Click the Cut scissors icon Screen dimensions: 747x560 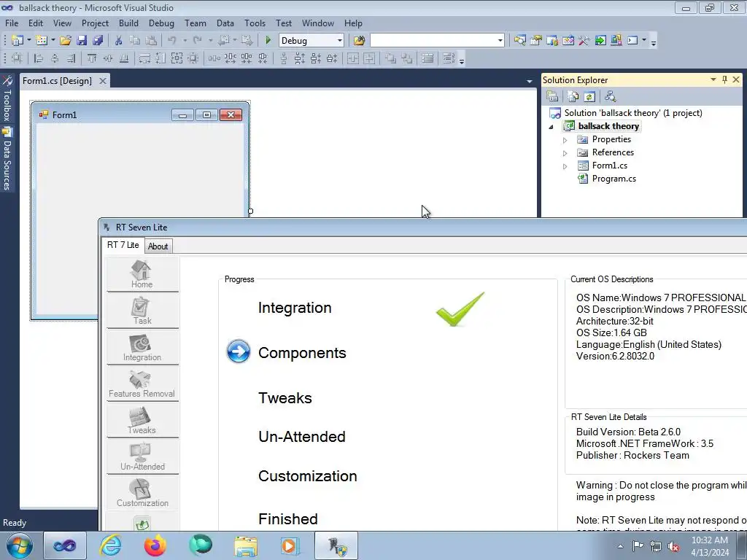(x=119, y=41)
